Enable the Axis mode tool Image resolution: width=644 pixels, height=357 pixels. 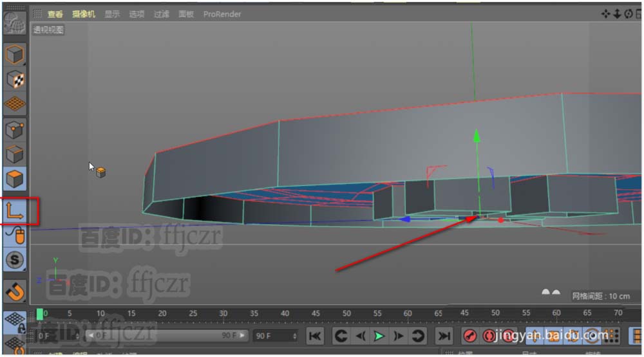point(15,211)
